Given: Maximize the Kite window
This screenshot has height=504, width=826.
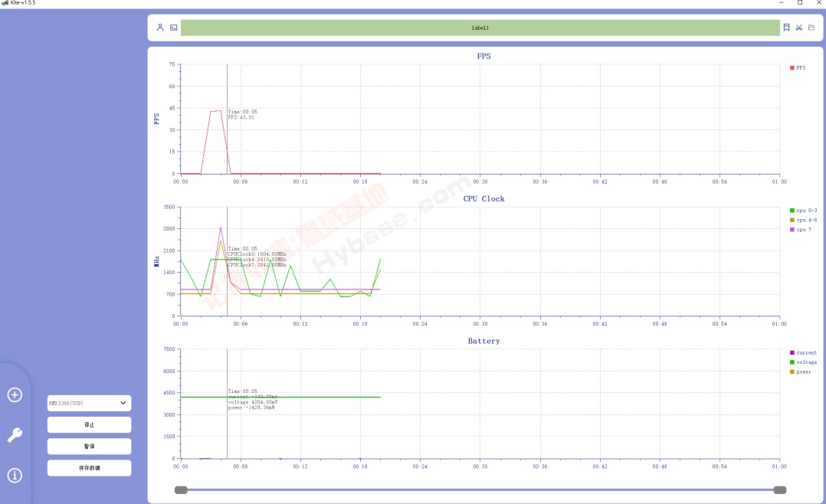Looking at the screenshot, I should coord(800,2).
